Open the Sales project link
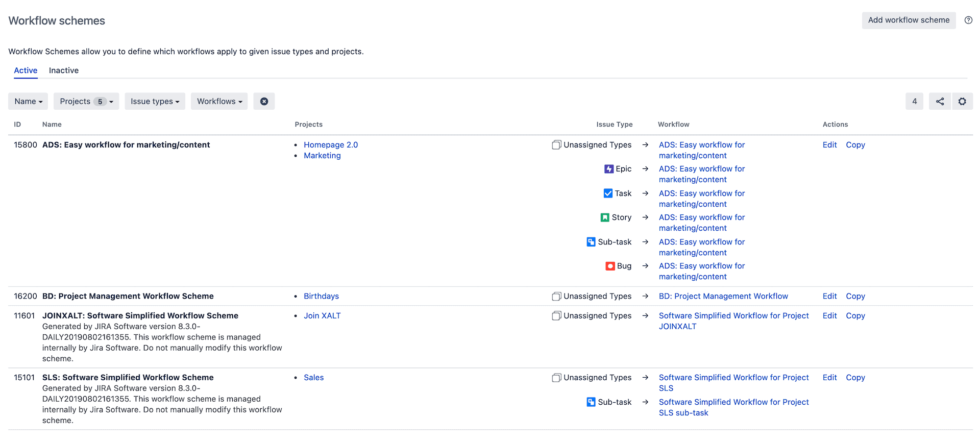 [313, 378]
